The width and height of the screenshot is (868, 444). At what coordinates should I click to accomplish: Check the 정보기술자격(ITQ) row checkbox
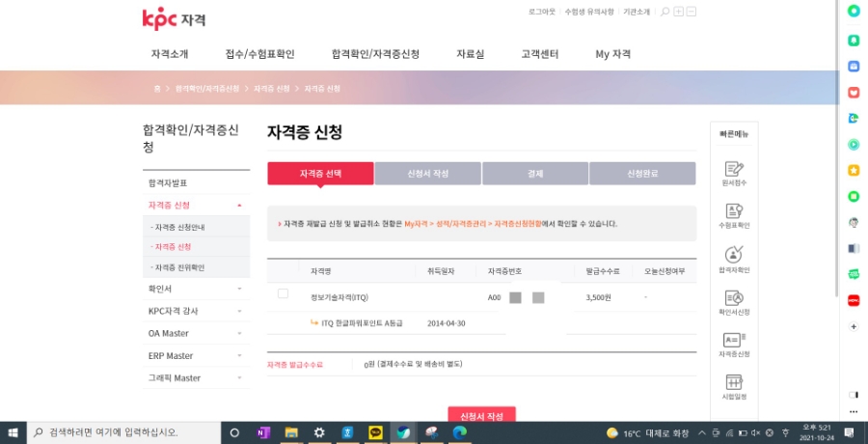[283, 293]
